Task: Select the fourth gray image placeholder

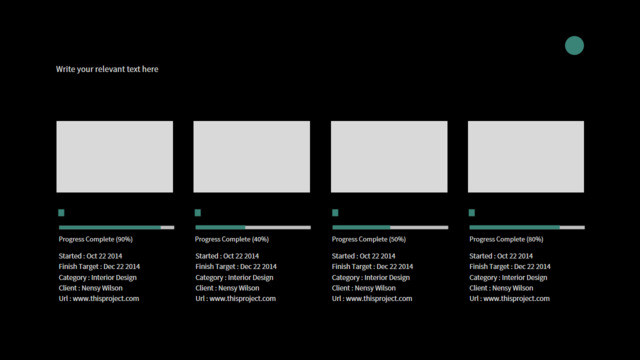Action: 526,157
